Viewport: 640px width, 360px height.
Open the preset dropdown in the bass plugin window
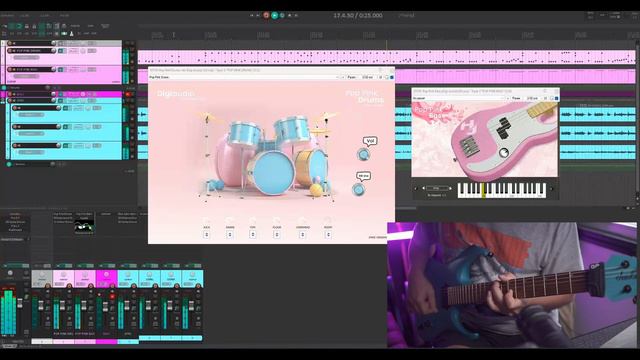tap(459, 98)
